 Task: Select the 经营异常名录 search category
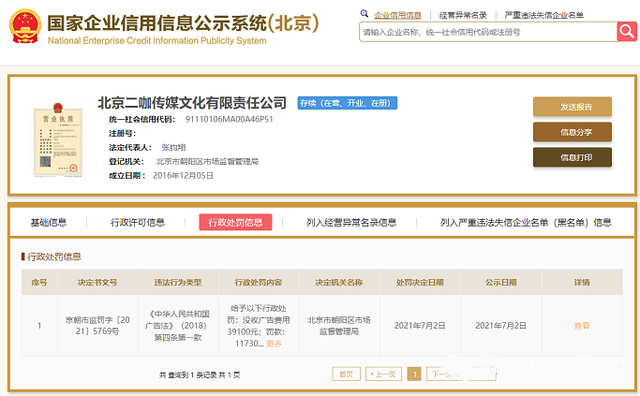pyautogui.click(x=463, y=16)
